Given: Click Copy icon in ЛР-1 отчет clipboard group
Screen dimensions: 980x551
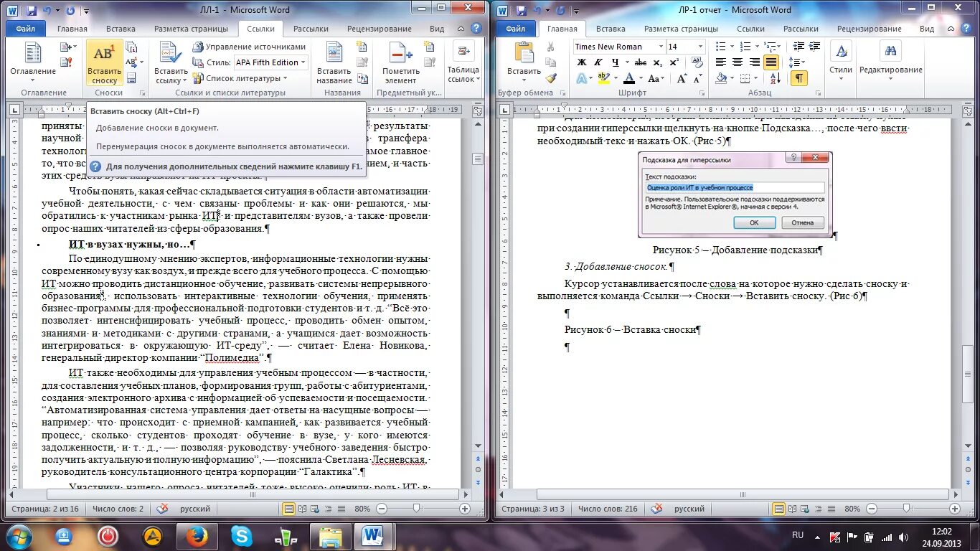Looking at the screenshot, I should coord(550,62).
